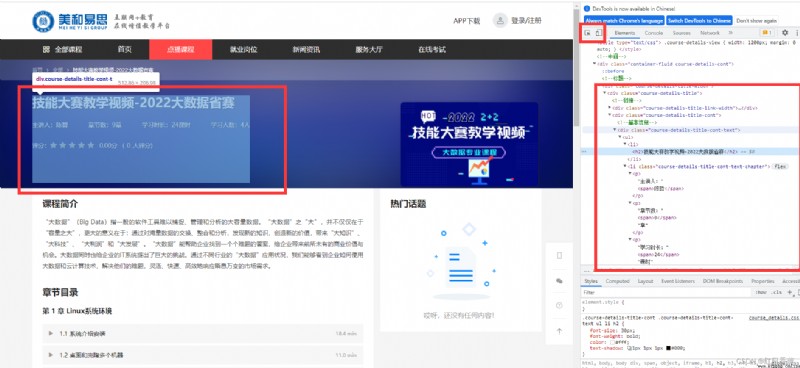Viewport: 800px width, 368px height.
Task: Click Switch DevTools to Chinese button
Action: pos(699,20)
